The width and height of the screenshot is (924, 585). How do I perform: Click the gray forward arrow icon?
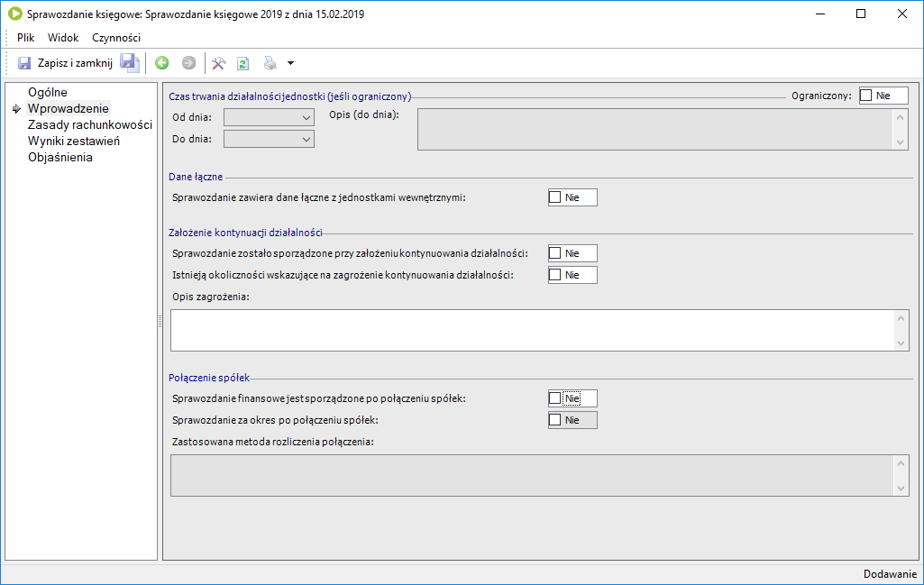(188, 63)
